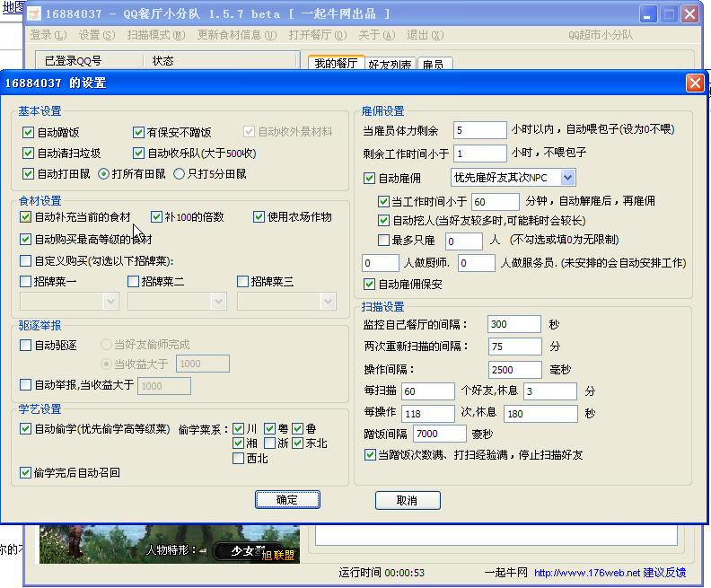Select 打所有田鼠 radio option
This screenshot has width=711, height=588.
104,173
